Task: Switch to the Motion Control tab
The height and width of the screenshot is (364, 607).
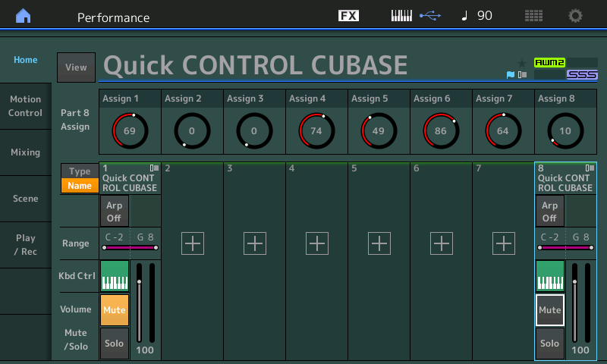Action: (26, 106)
